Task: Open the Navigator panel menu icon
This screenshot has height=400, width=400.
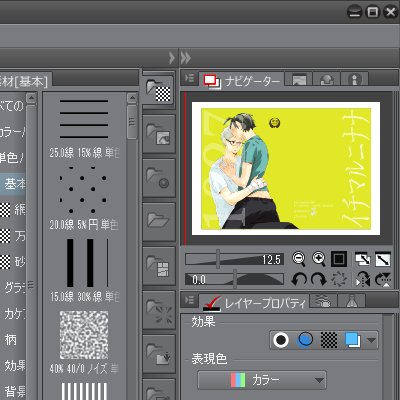Action: (189, 79)
